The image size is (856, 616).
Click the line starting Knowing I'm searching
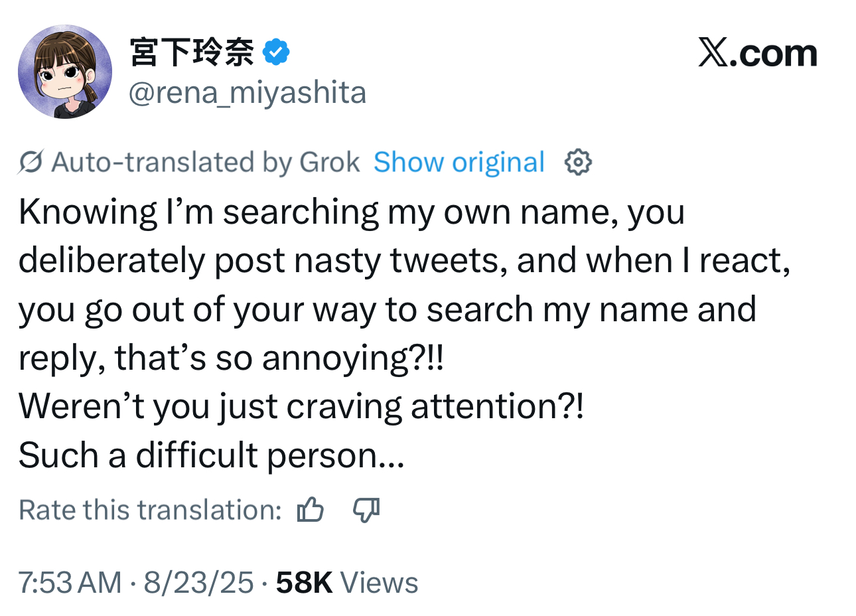(352, 212)
